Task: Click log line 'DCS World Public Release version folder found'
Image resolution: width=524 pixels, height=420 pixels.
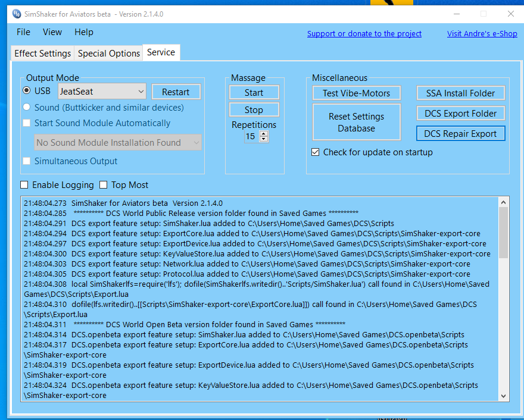Action: 191,214
